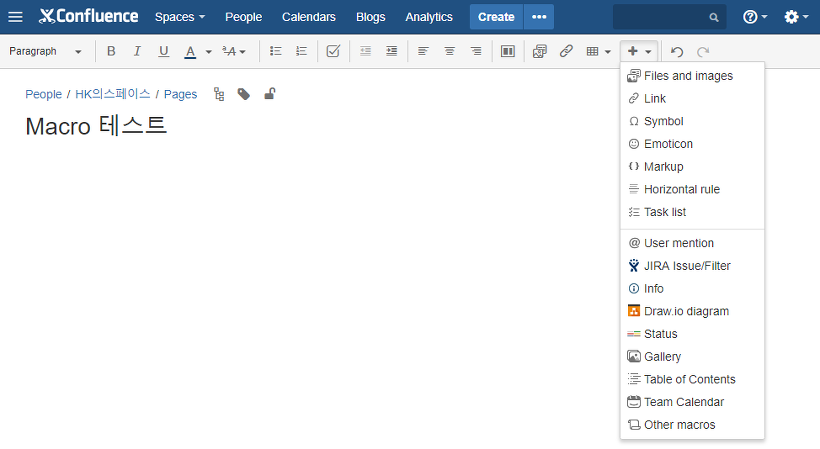Click the Create button
The image size is (820, 449).
[x=496, y=17]
